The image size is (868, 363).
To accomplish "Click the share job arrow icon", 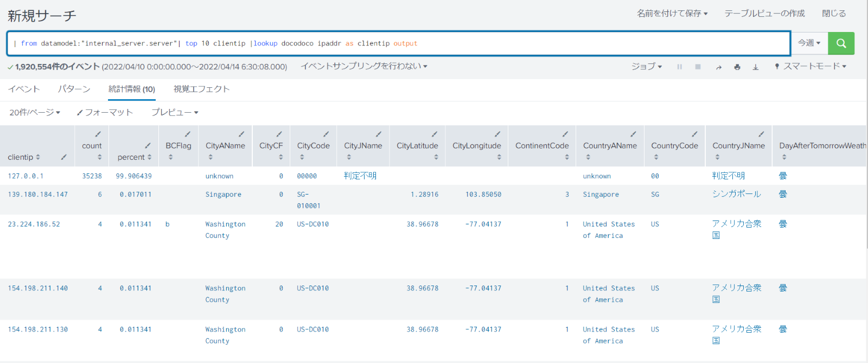I will click(x=719, y=67).
